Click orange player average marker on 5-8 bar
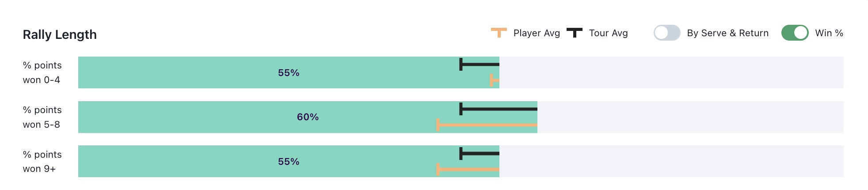This screenshot has width=868, height=190. click(438, 125)
